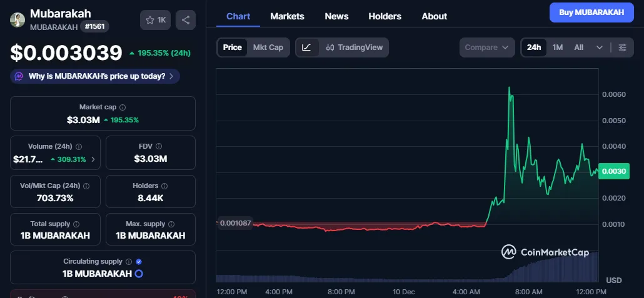
Task: Open chart settings sliders icon
Action: pyautogui.click(x=622, y=47)
